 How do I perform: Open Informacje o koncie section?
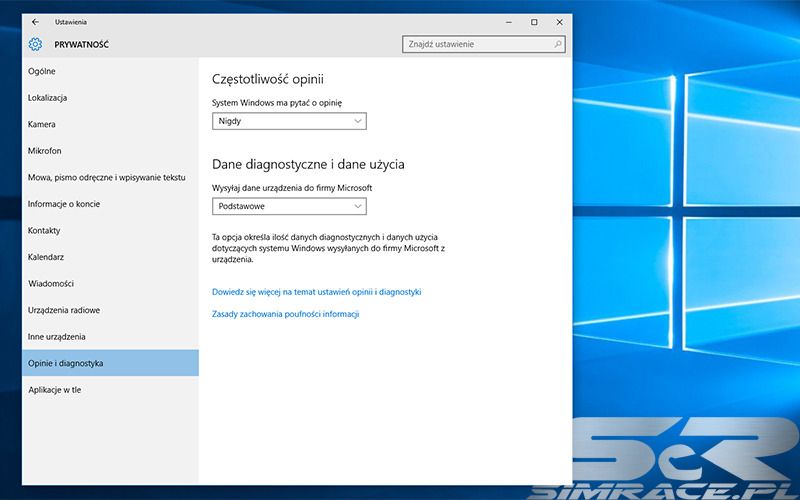click(x=64, y=204)
